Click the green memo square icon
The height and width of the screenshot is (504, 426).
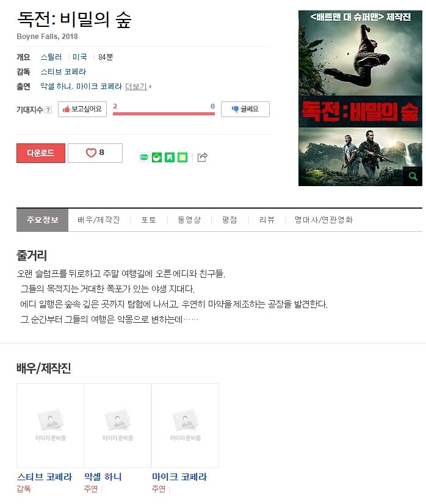pyautogui.click(x=182, y=157)
